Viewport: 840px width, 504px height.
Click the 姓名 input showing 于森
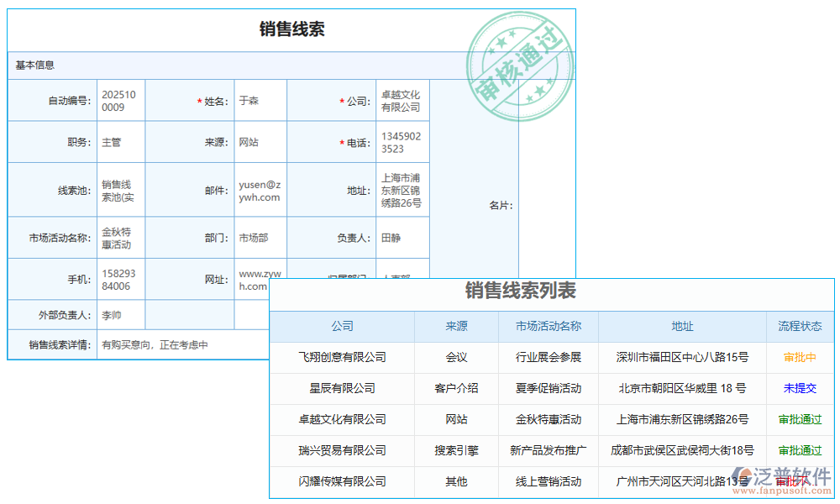[x=260, y=99]
